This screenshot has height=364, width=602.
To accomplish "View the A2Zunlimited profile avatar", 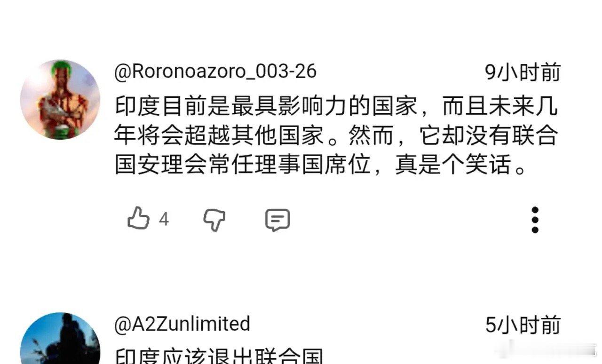I will 60,339.
